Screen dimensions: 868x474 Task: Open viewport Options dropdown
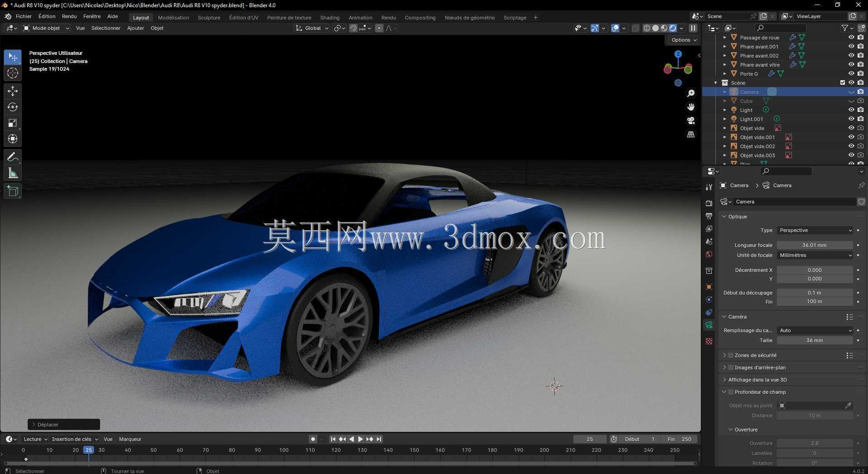pyautogui.click(x=684, y=40)
